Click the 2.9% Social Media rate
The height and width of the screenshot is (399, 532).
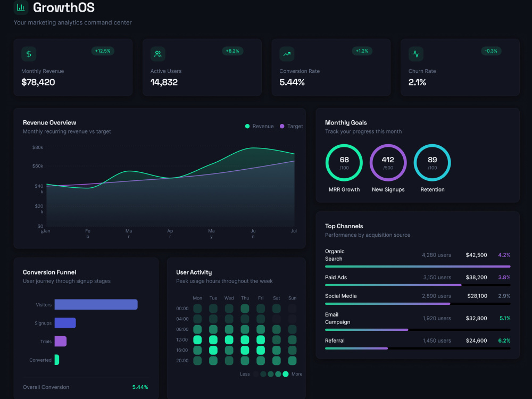pyautogui.click(x=504, y=296)
